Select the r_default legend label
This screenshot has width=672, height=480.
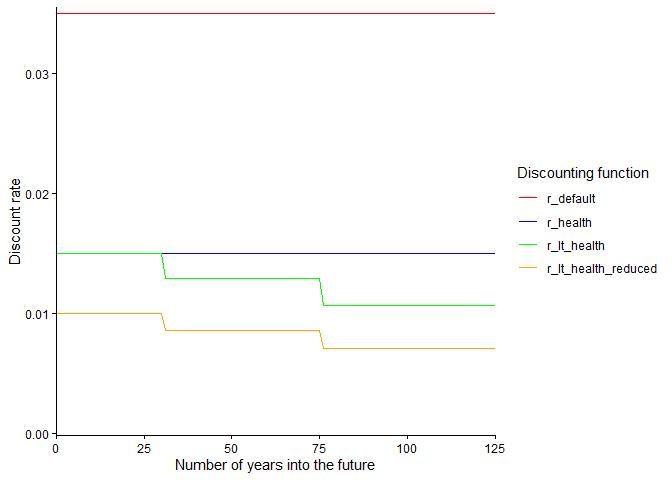(571, 198)
